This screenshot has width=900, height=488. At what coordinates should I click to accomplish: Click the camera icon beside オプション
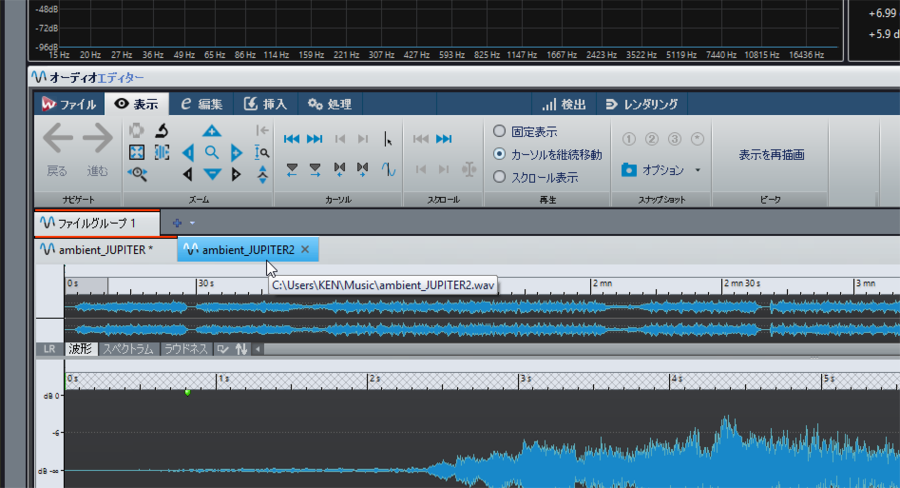(x=629, y=170)
